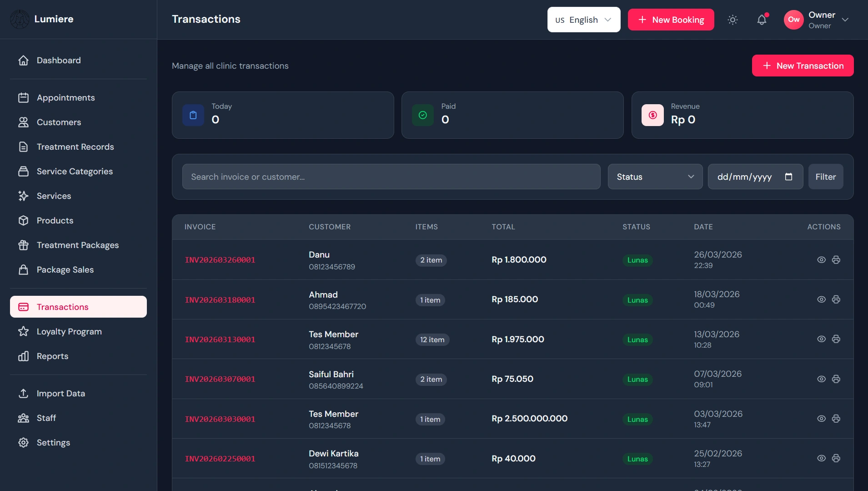The image size is (868, 491).
Task: View Dewi Kartika's transaction eye icon
Action: point(821,458)
